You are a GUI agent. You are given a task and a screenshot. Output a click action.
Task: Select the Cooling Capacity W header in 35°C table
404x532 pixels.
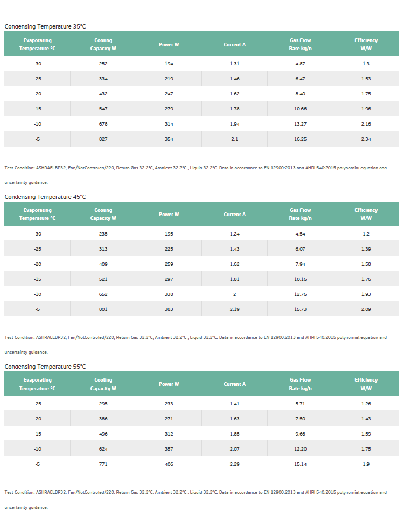[103, 44]
